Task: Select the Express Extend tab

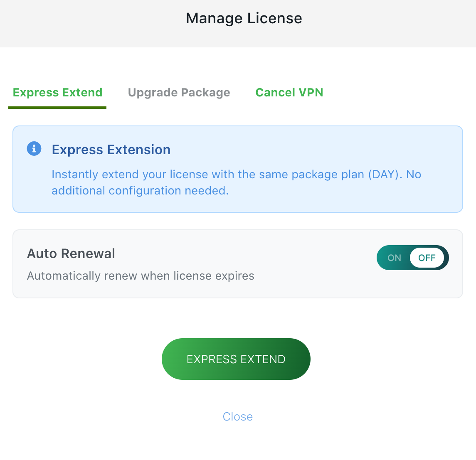Action: tap(57, 93)
